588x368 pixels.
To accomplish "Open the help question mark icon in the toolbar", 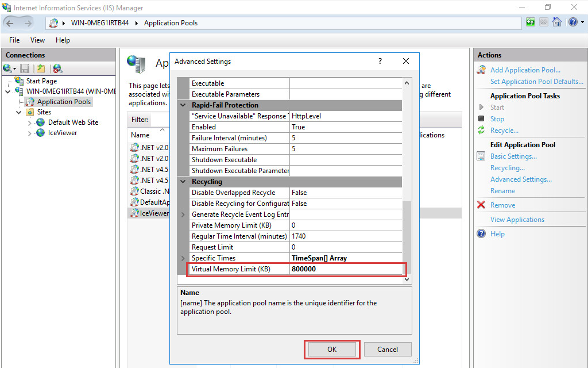I will click(x=572, y=22).
